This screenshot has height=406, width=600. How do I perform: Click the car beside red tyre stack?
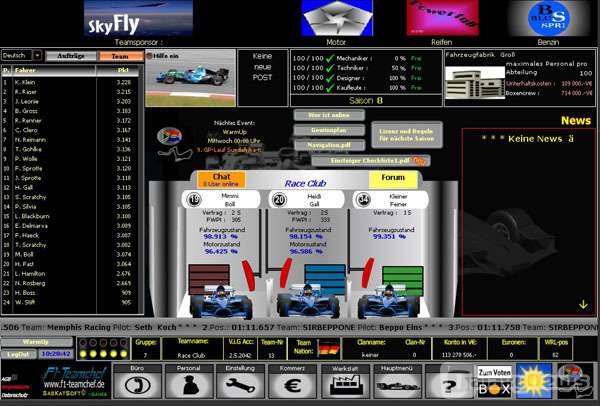click(221, 302)
